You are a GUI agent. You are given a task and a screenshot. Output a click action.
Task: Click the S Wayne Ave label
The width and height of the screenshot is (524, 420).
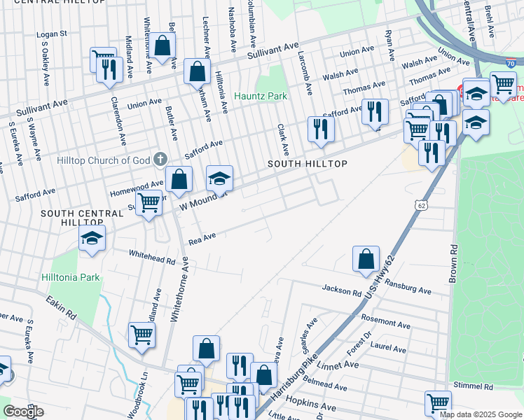tap(34, 139)
